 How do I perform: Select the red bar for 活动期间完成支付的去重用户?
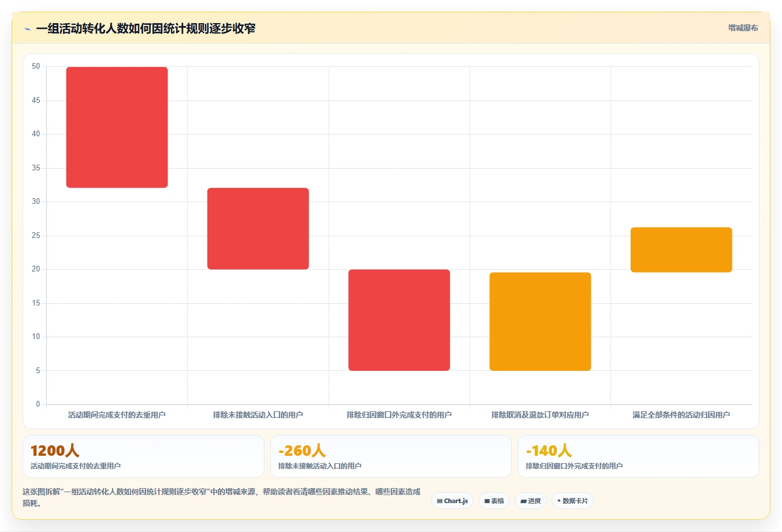pyautogui.click(x=117, y=127)
